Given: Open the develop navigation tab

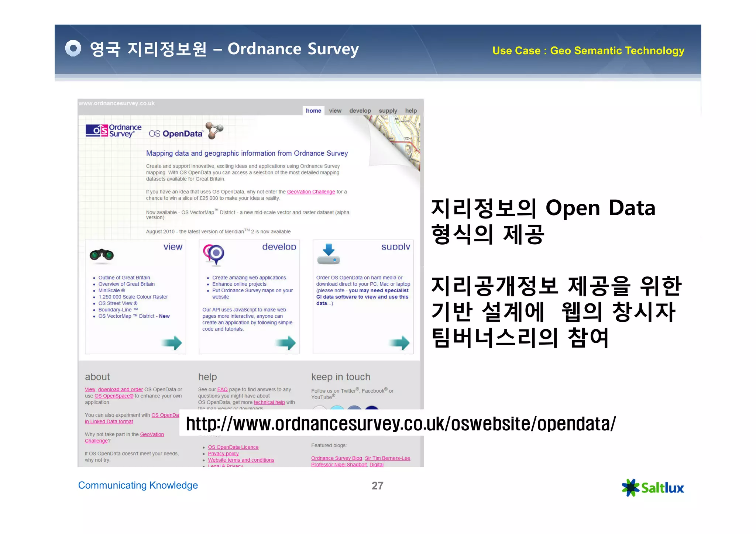Looking at the screenshot, I should (x=360, y=111).
